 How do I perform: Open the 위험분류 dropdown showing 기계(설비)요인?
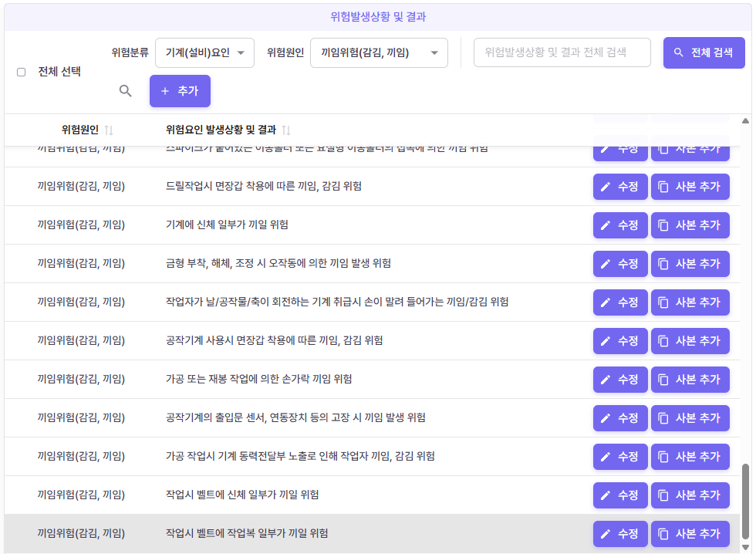coord(204,52)
